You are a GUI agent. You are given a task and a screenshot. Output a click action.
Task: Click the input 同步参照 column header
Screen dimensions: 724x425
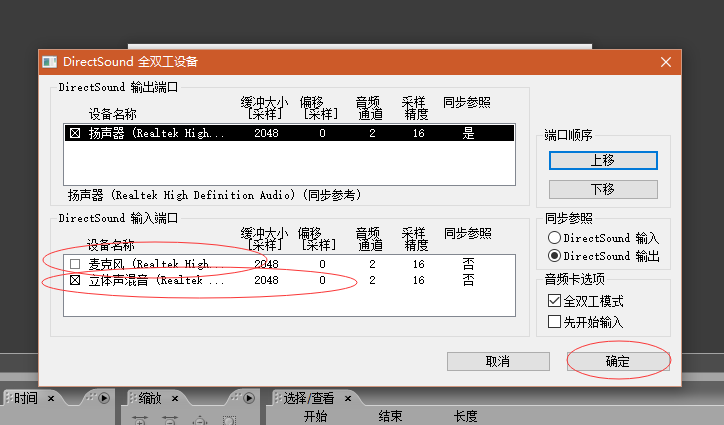pyautogui.click(x=467, y=233)
